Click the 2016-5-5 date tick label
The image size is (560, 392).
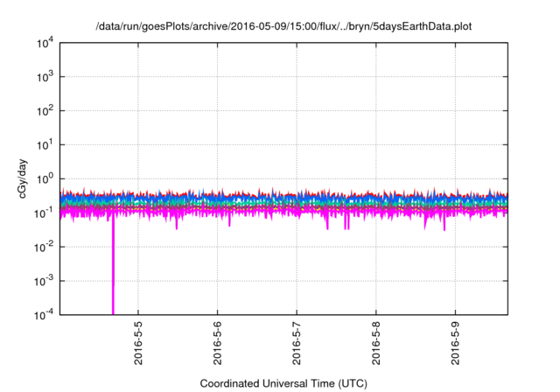click(x=138, y=343)
